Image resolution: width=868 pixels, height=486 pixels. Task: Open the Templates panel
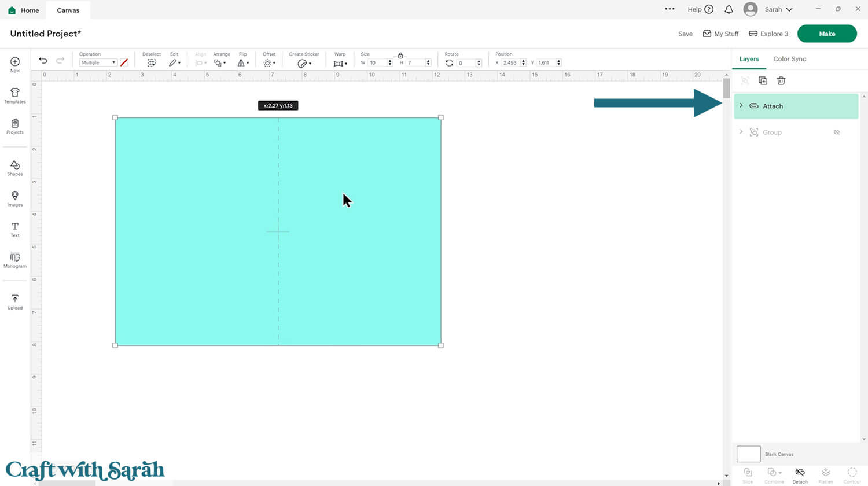15,95
